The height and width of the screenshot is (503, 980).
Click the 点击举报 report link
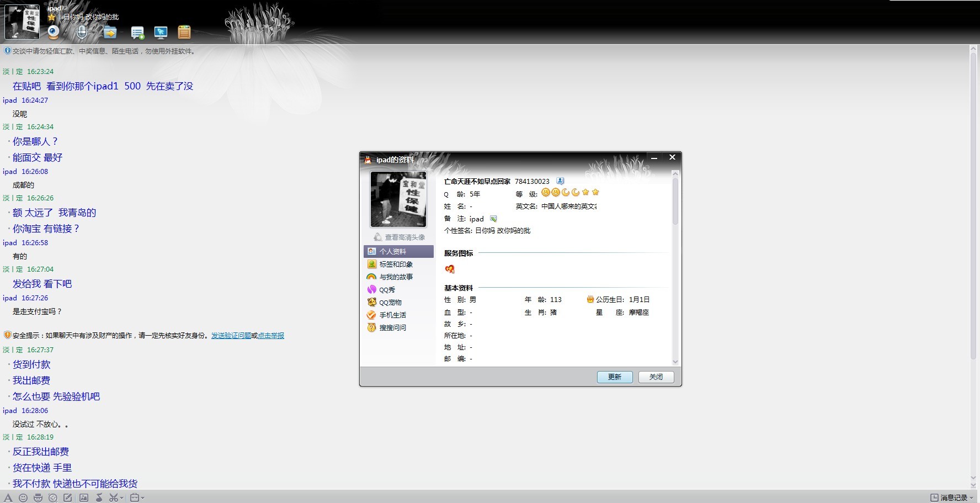pyautogui.click(x=271, y=335)
